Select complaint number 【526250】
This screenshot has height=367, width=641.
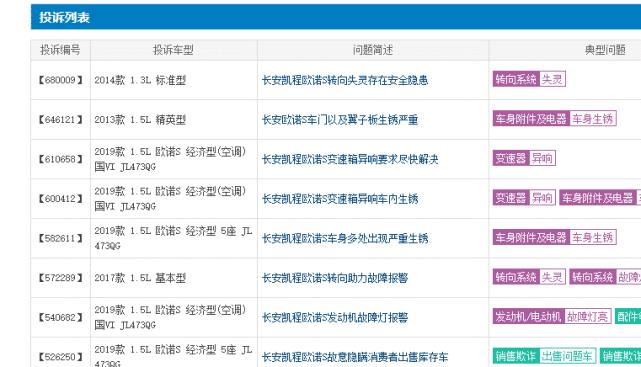(61, 357)
